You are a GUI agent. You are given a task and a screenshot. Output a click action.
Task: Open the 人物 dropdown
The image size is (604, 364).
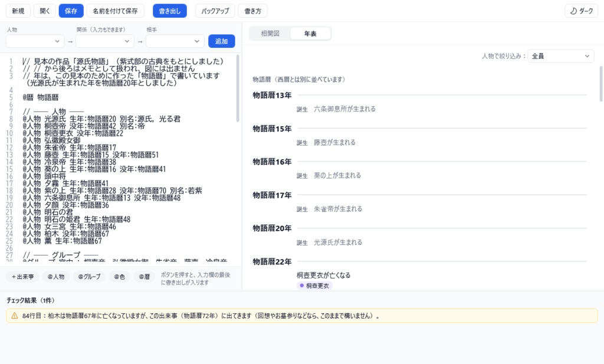click(x=35, y=41)
